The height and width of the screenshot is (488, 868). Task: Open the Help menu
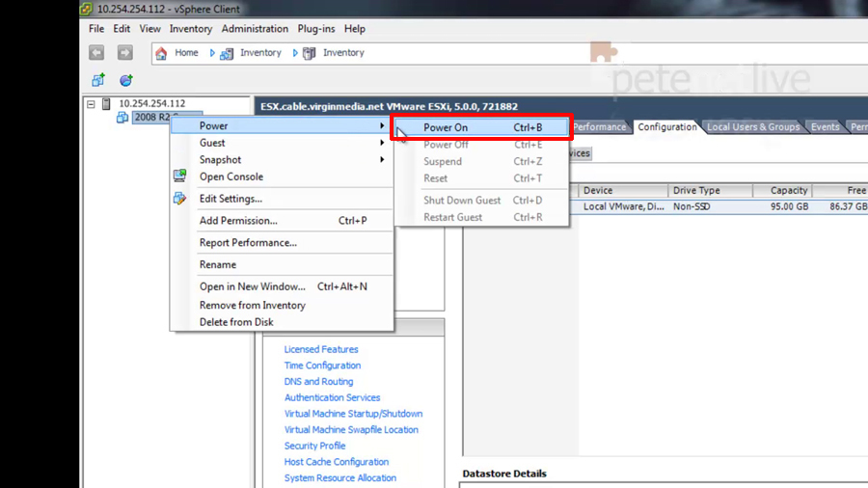355,29
